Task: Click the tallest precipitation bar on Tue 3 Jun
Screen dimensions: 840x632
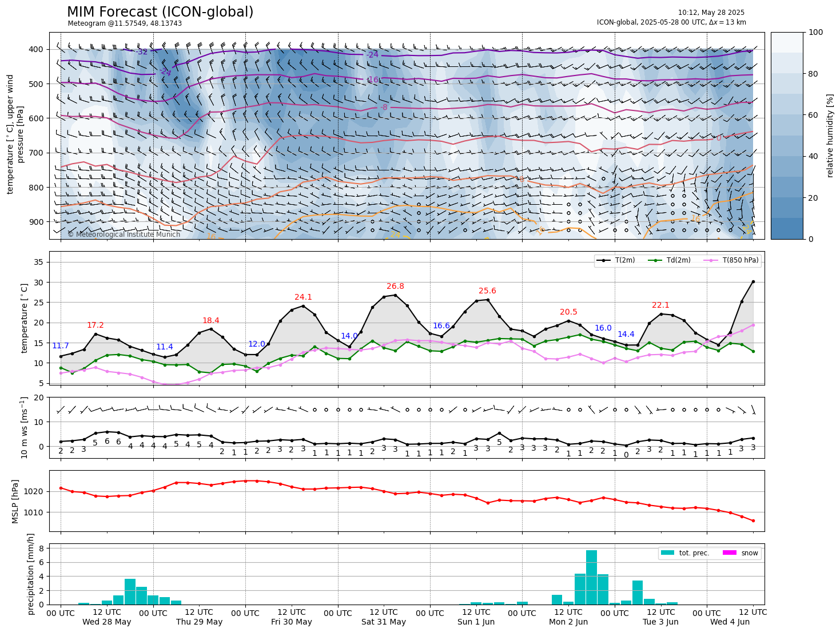Action: pos(638,593)
